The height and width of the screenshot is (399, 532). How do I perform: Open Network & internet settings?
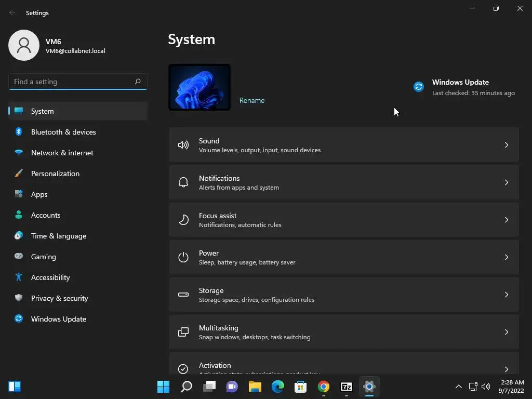(x=78, y=153)
